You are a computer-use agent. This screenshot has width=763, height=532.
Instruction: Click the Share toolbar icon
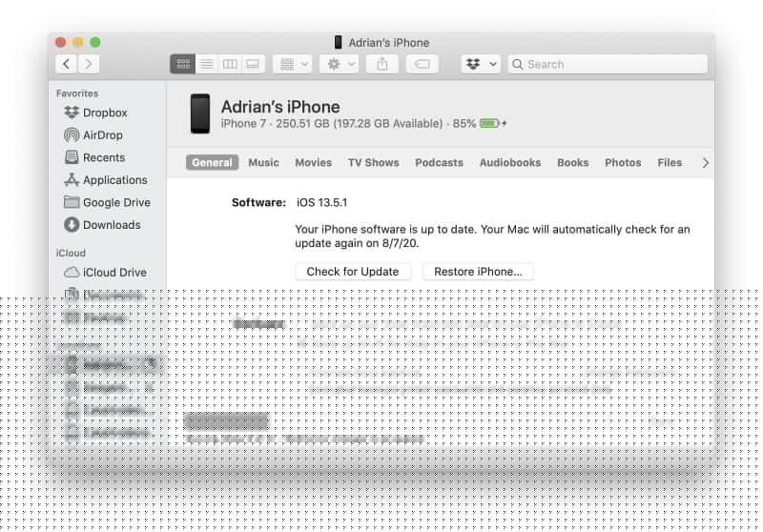click(382, 64)
